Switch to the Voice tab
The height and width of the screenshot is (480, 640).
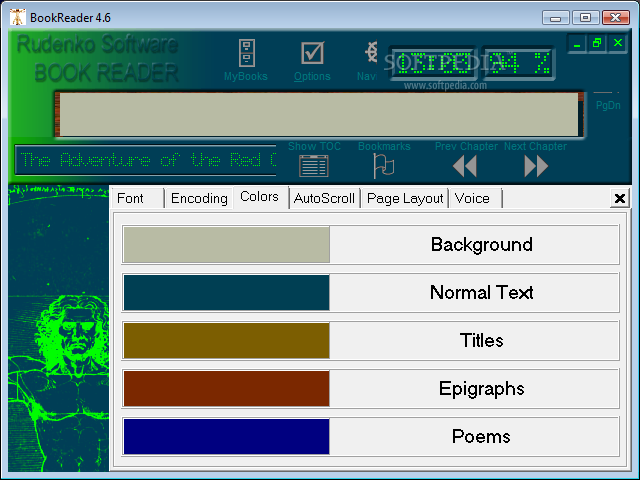[475, 198]
